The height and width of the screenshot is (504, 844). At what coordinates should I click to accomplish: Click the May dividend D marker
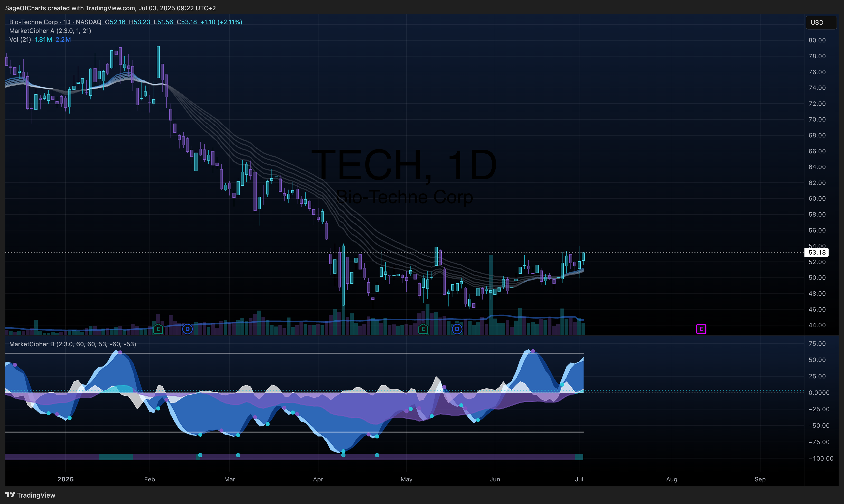[457, 329]
